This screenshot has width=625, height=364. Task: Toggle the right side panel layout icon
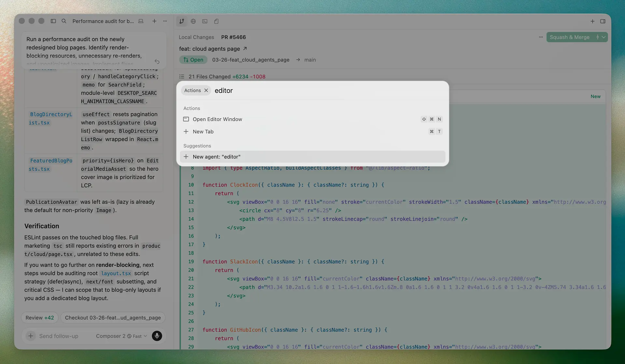tap(603, 21)
